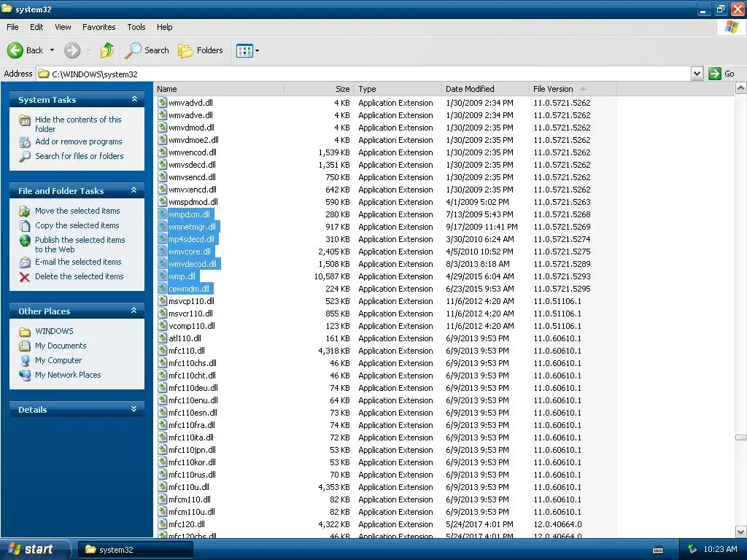Expand the Details panel
Image resolution: width=747 pixels, height=560 pixels.
134,409
